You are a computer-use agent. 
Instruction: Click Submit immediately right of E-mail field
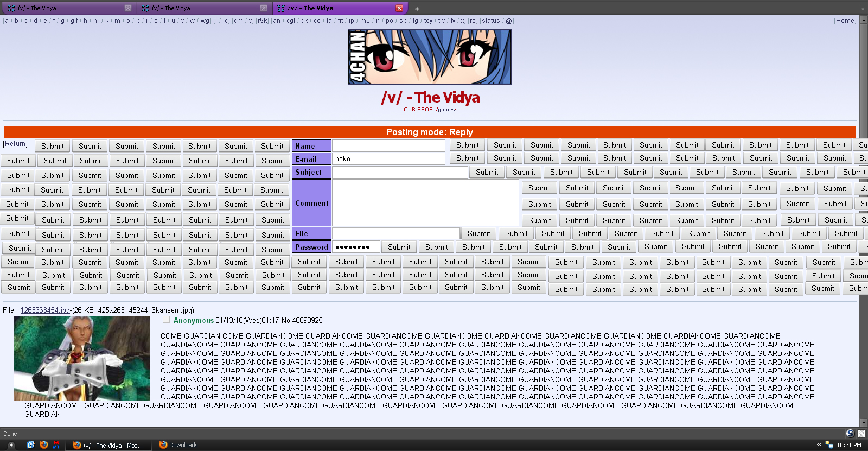[x=467, y=158]
